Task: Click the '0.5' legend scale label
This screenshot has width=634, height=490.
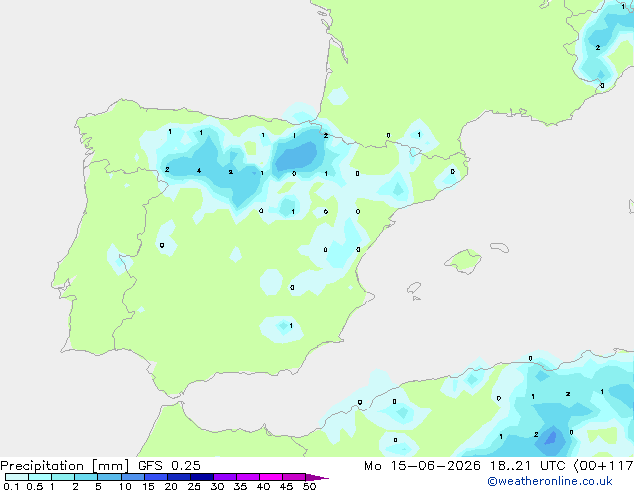Action: pos(34,486)
